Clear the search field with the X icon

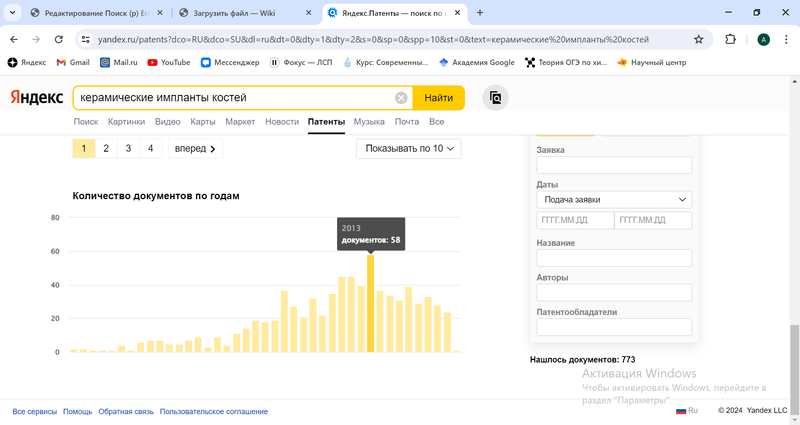coord(401,98)
